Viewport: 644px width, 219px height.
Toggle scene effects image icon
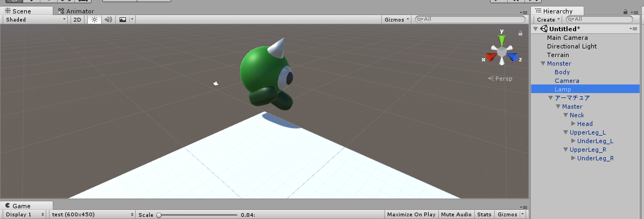tap(122, 19)
